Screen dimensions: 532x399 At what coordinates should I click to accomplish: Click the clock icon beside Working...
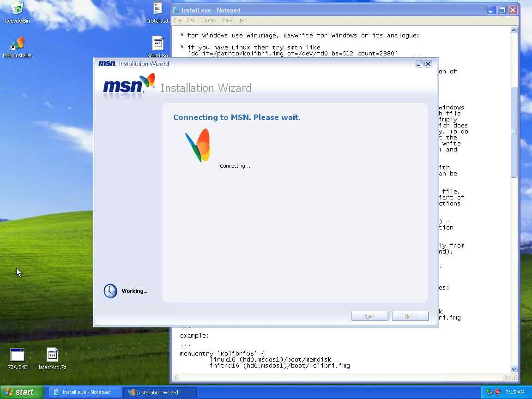tap(110, 291)
